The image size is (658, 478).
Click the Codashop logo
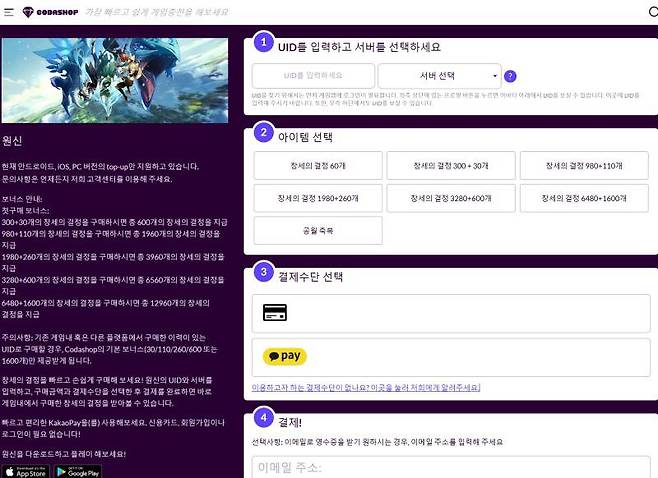pyautogui.click(x=50, y=12)
